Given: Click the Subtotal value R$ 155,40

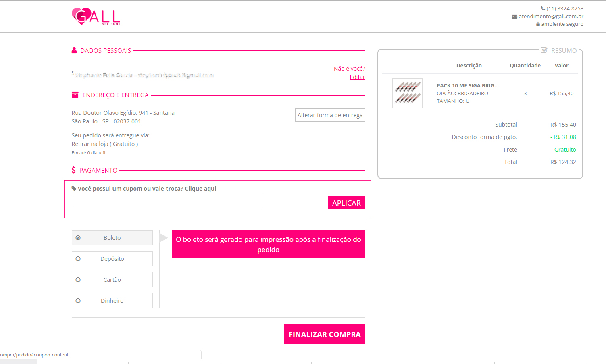Looking at the screenshot, I should point(563,125).
